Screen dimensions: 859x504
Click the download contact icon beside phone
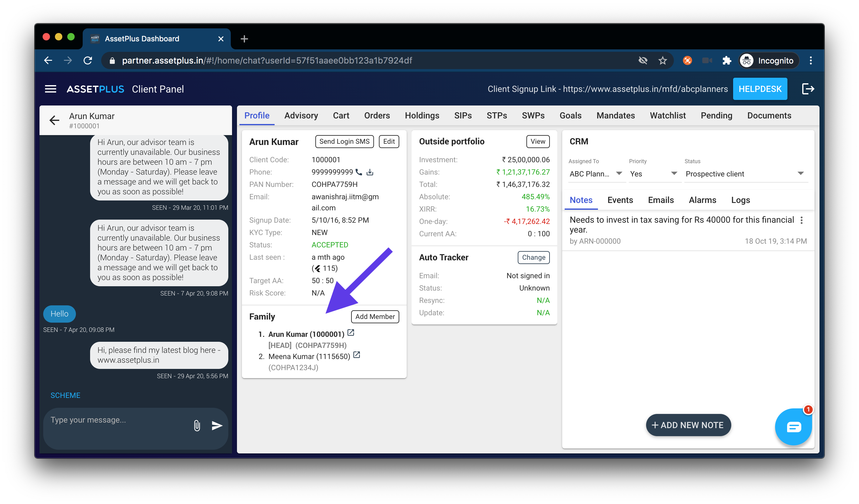coord(370,172)
